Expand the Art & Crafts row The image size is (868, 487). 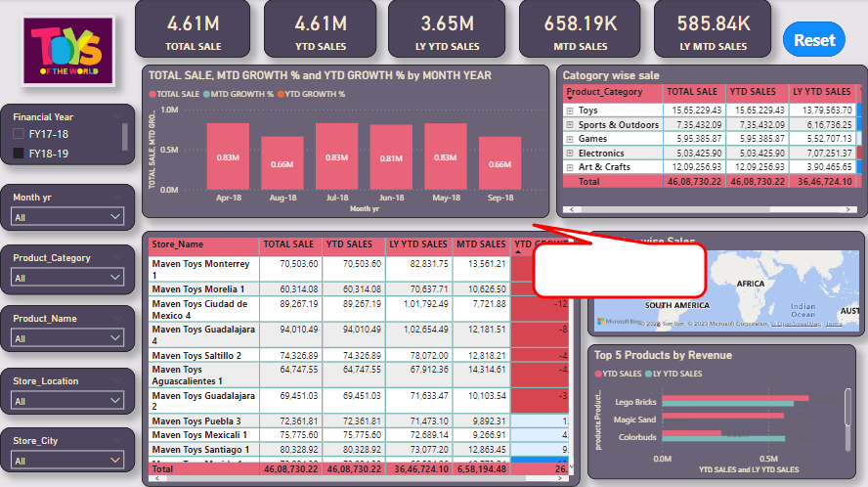pyautogui.click(x=570, y=167)
